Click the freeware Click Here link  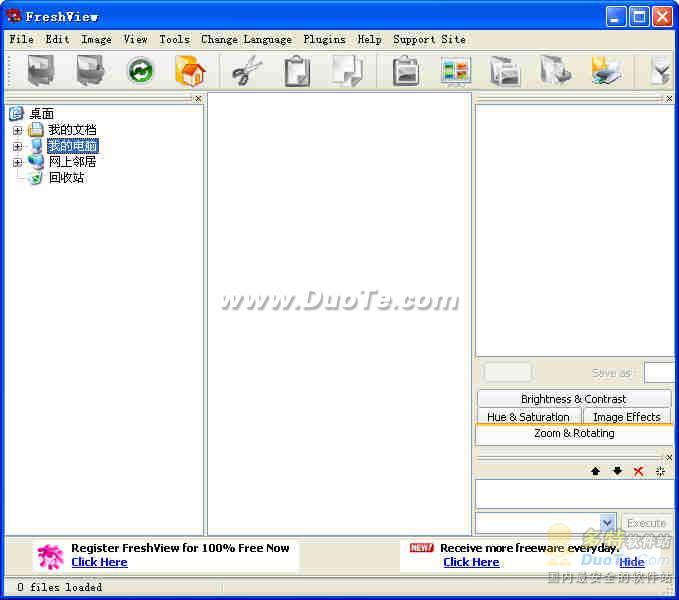471,562
